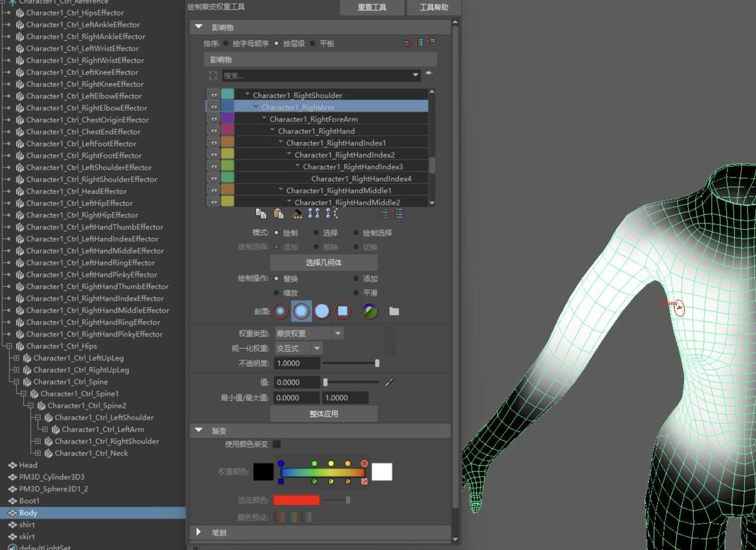Select the Head object in the outliner
The image size is (756, 550).
[28, 465]
